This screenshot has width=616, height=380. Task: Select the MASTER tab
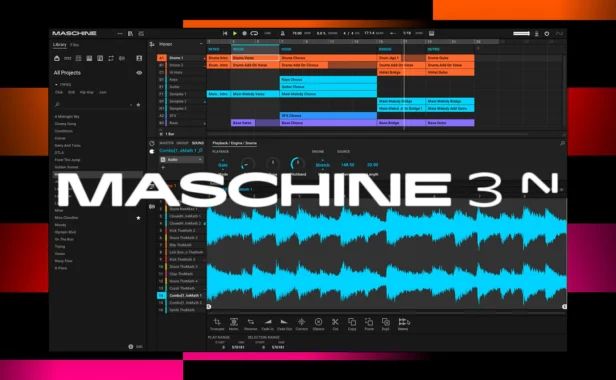click(x=167, y=143)
